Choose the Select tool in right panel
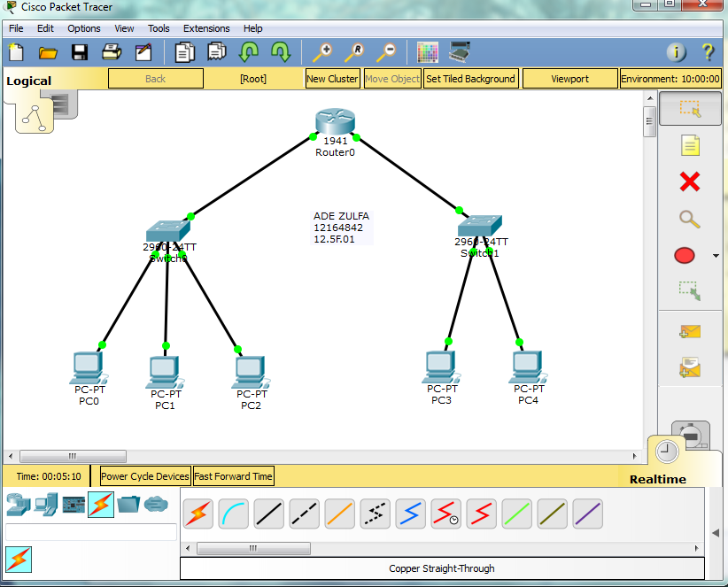Viewport: 728px width, 587px height. click(690, 109)
